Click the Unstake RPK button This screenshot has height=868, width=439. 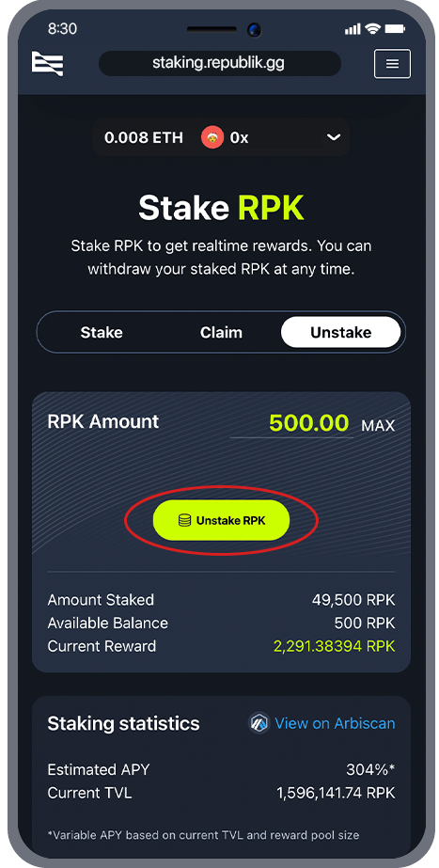click(221, 520)
